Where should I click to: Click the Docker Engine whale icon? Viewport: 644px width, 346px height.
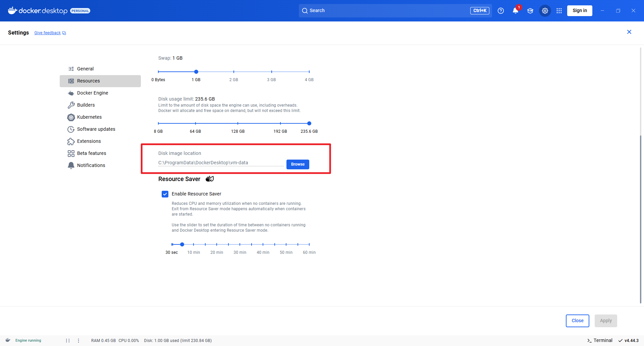(71, 93)
